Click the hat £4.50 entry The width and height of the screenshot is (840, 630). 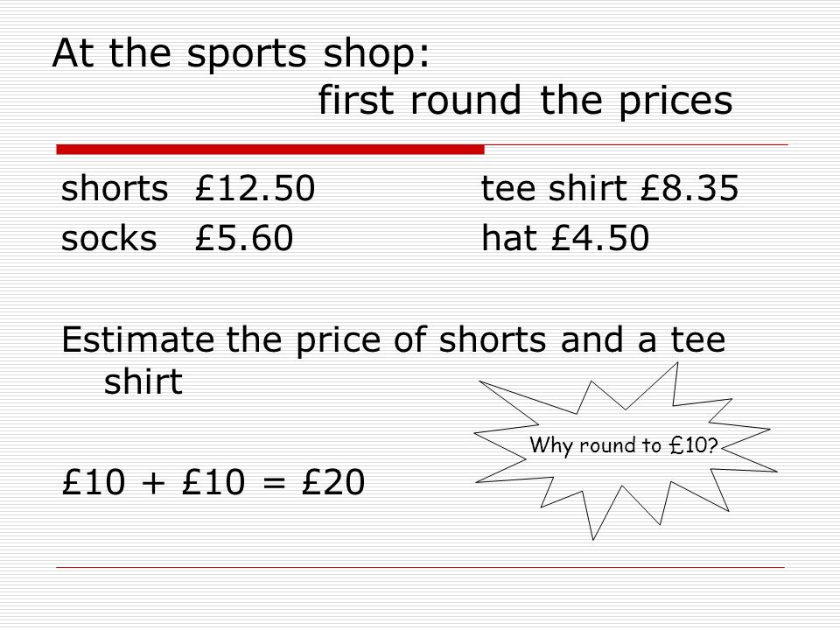tap(565, 238)
